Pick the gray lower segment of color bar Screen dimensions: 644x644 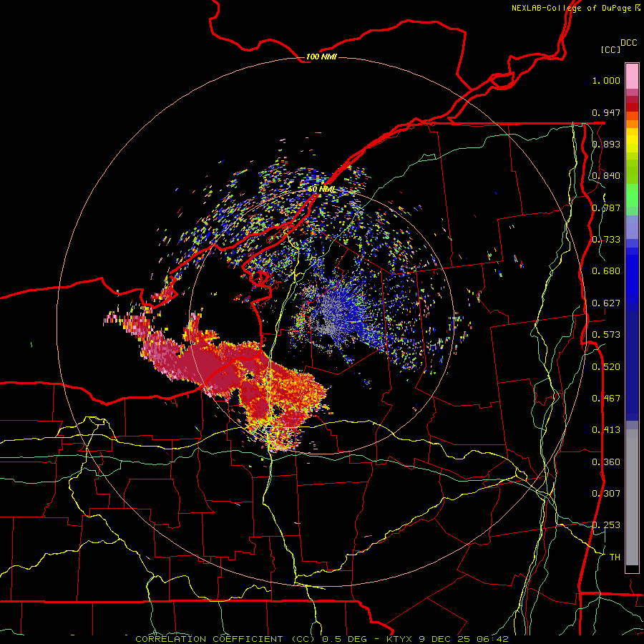[632, 497]
